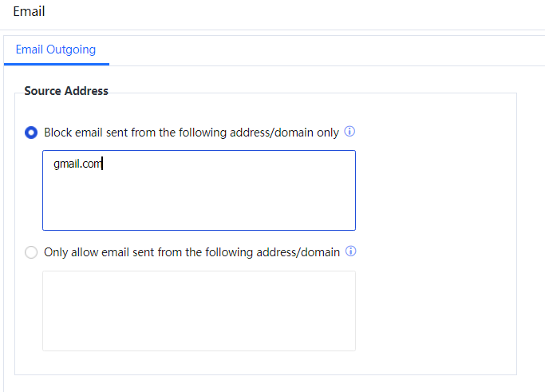Click the Source Address section heading

66,91
